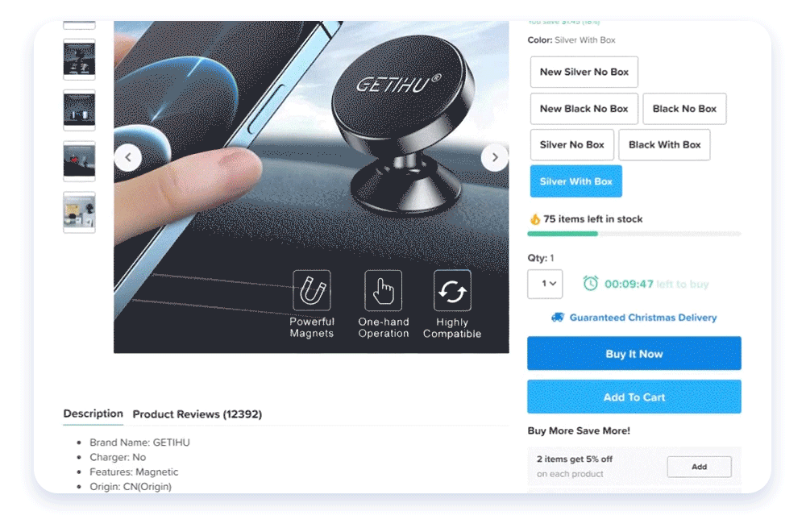Image resolution: width=806 pixels, height=532 pixels.
Task: Choose the Black No Box variant
Action: (x=684, y=109)
